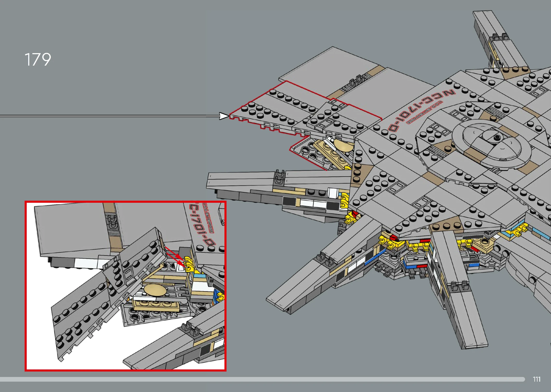Click the step number 179
Image resolution: width=551 pixels, height=392 pixels.
pyautogui.click(x=38, y=60)
